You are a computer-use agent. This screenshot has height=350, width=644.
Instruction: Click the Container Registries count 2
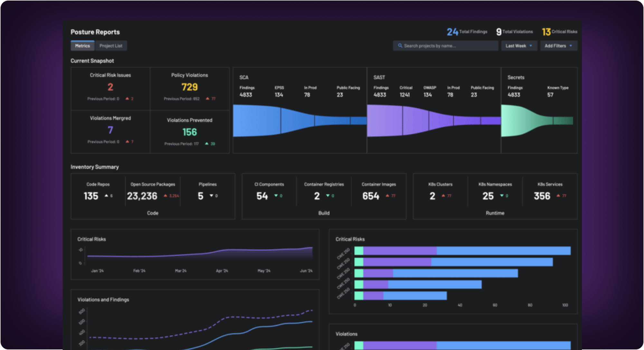pos(317,196)
